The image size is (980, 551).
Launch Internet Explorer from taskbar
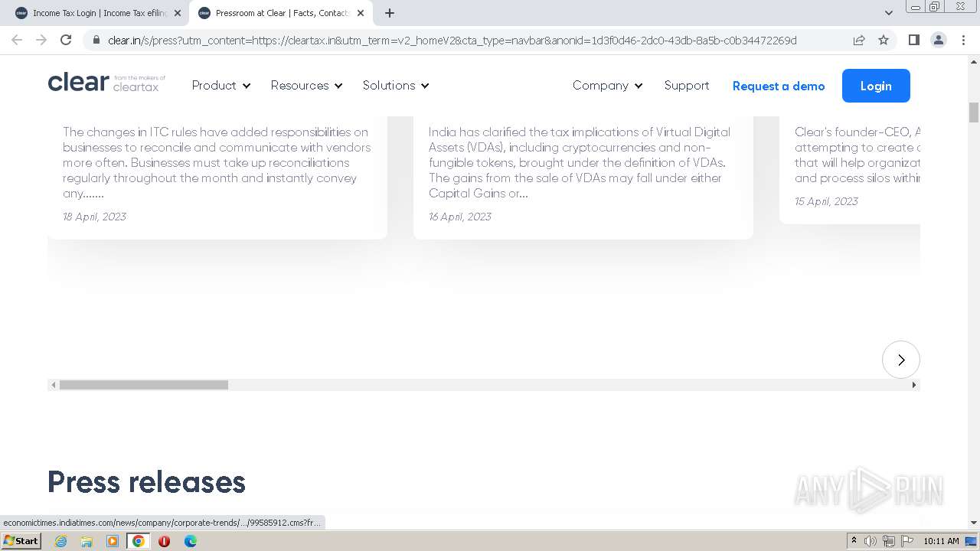60,541
